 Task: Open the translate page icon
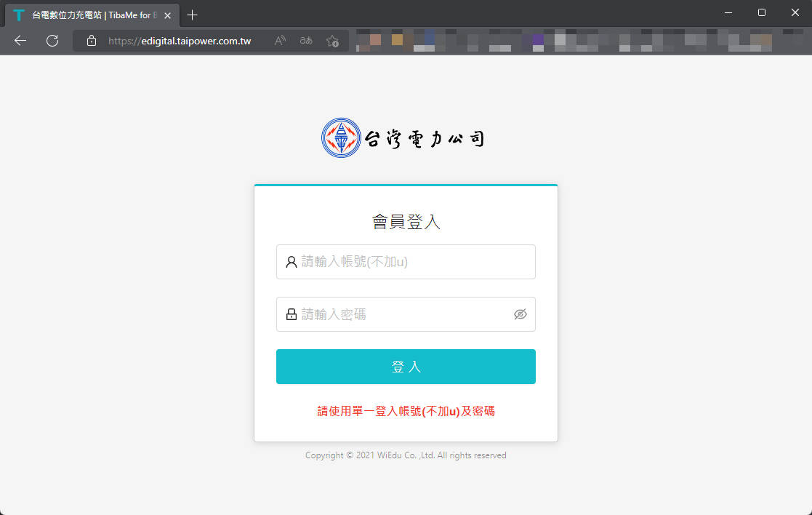point(306,41)
